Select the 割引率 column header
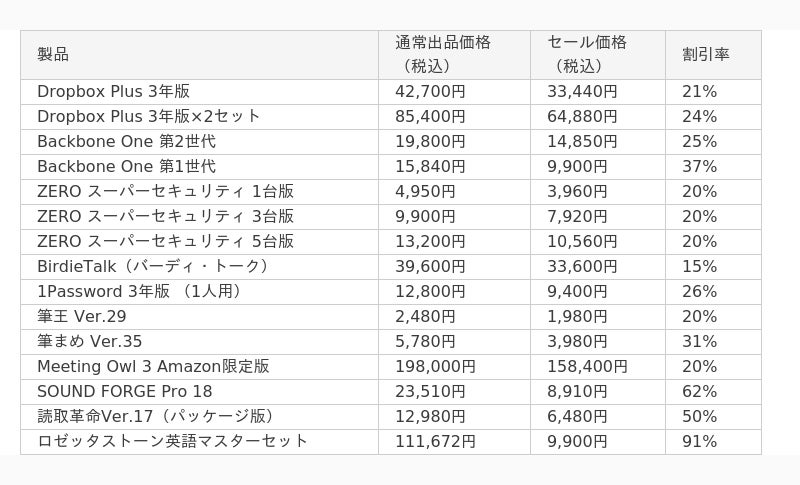 coord(713,55)
